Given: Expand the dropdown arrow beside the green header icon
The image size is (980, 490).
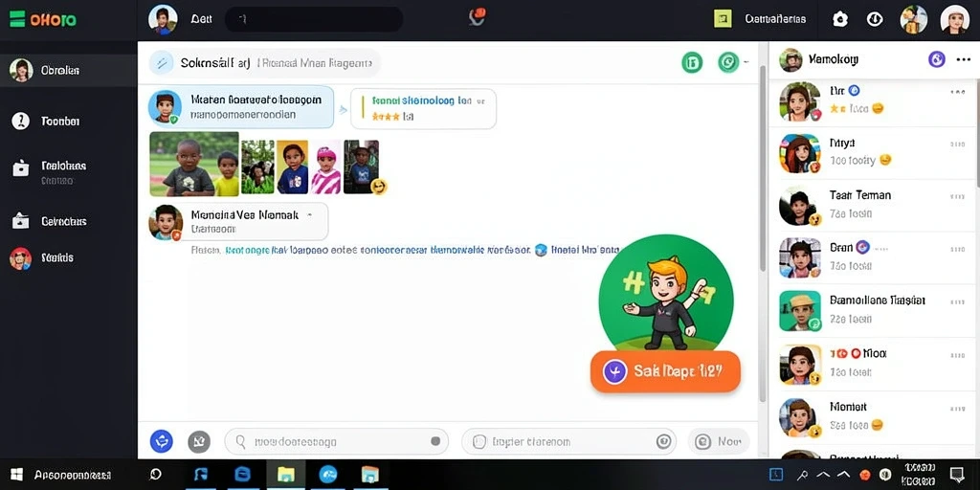Looking at the screenshot, I should [x=745, y=62].
